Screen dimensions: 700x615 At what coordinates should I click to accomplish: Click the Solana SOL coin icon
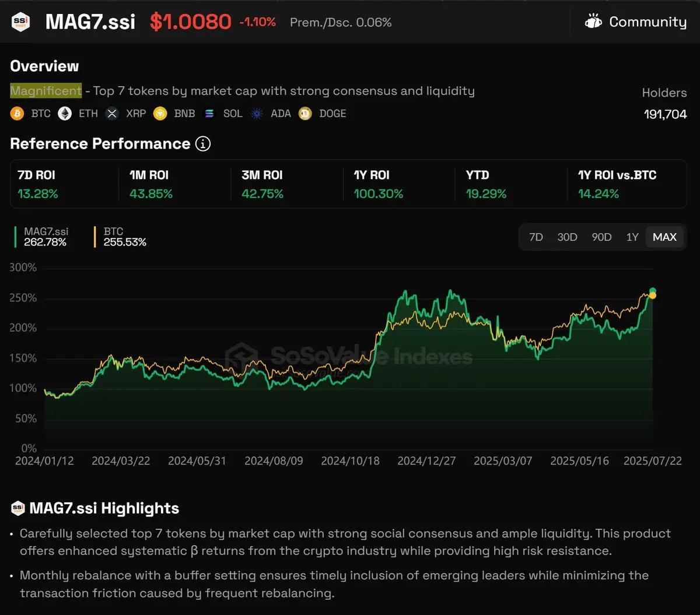coord(209,114)
